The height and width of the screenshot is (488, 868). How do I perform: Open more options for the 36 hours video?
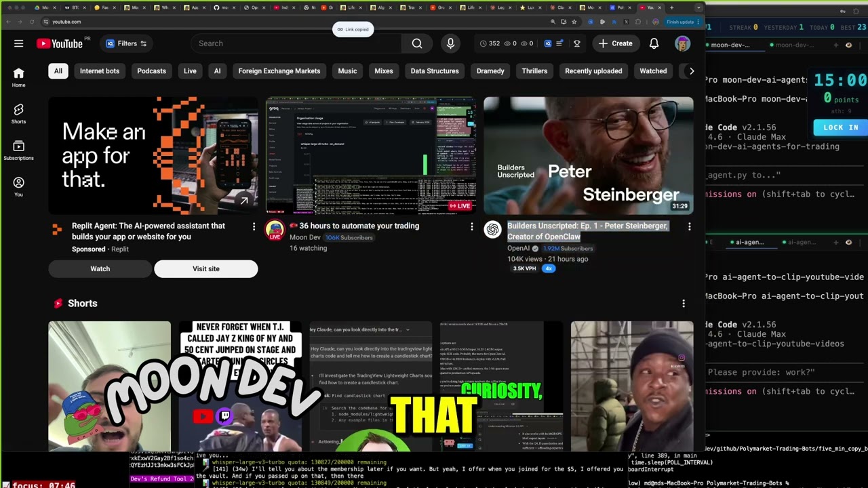tap(472, 226)
